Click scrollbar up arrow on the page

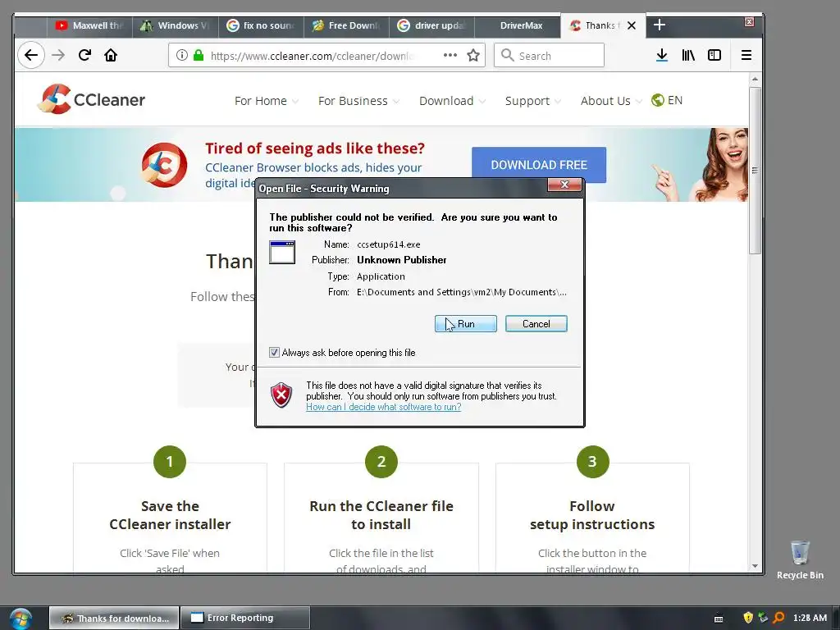(x=755, y=80)
